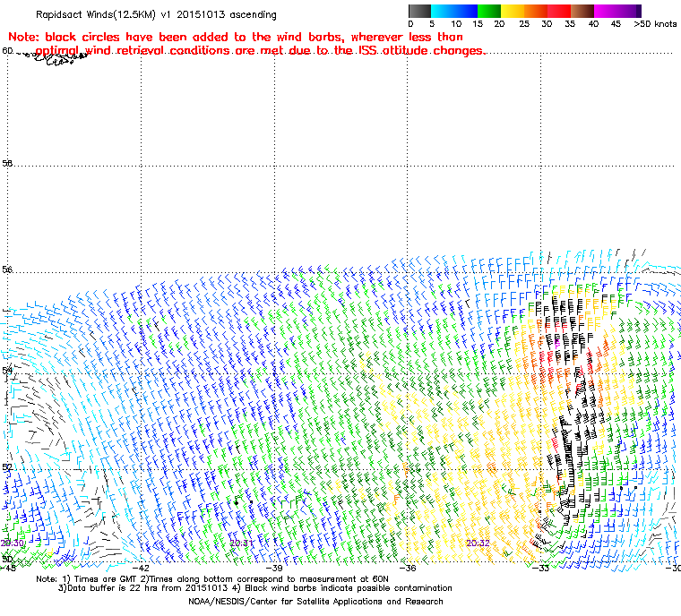Click the title 'Rapidscat Winds(12.5KM) v1 20151013 ascending'
This screenshot has height=616, width=681.
point(156,14)
